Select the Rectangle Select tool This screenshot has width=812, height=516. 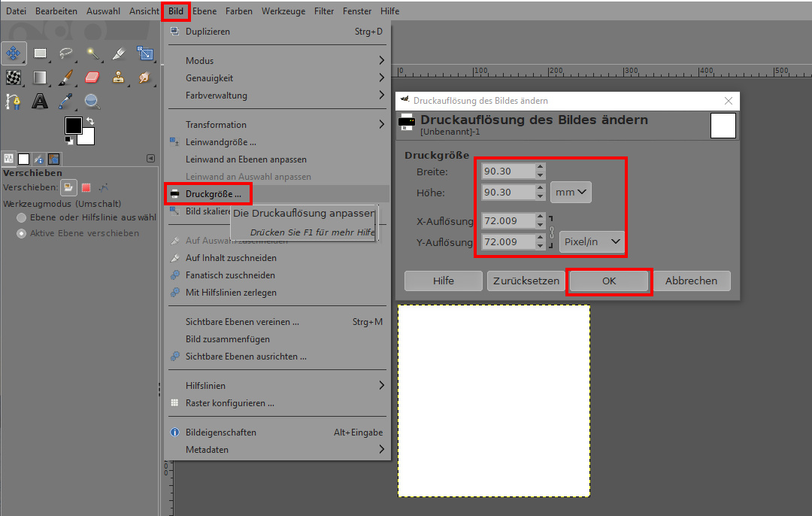40,53
